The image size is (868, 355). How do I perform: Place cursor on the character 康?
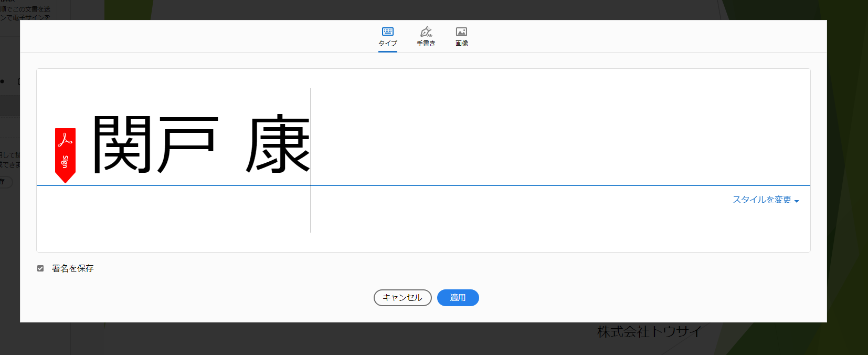pos(278,144)
